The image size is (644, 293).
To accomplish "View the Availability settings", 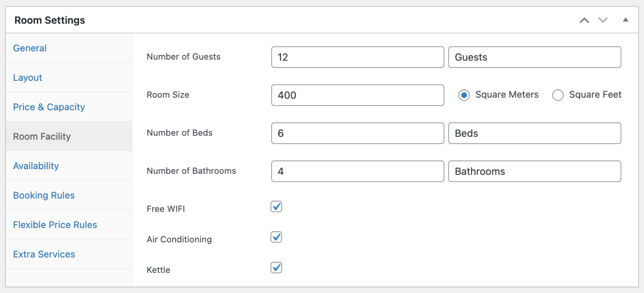I will click(x=36, y=166).
